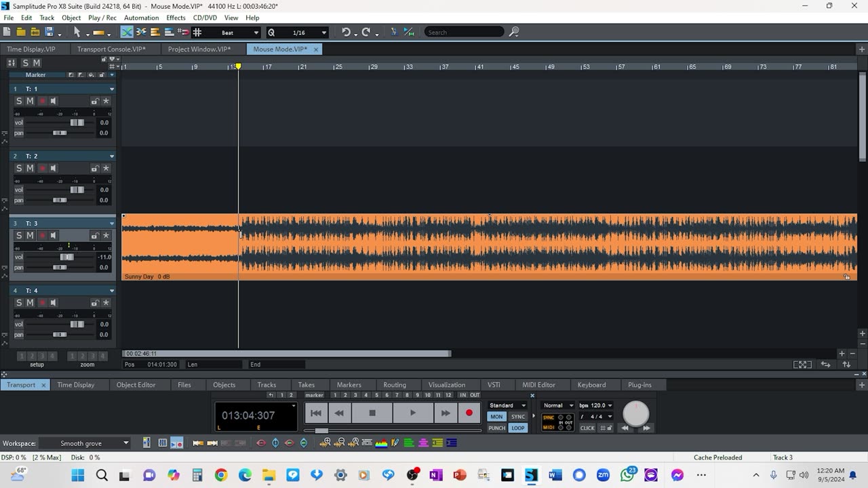The width and height of the screenshot is (868, 488).
Task: Open the Play / Rec menu
Action: (102, 18)
